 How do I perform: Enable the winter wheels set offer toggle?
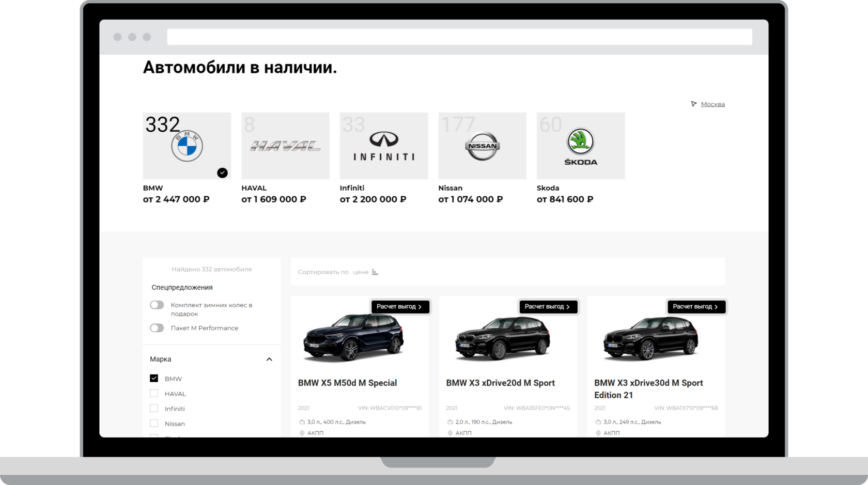point(157,305)
